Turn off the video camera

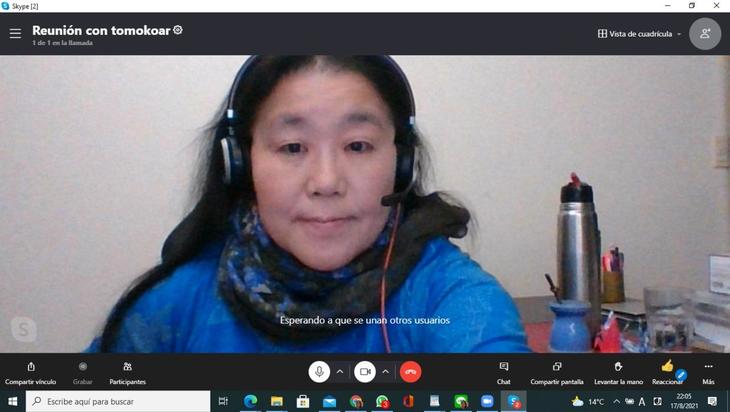(x=365, y=372)
